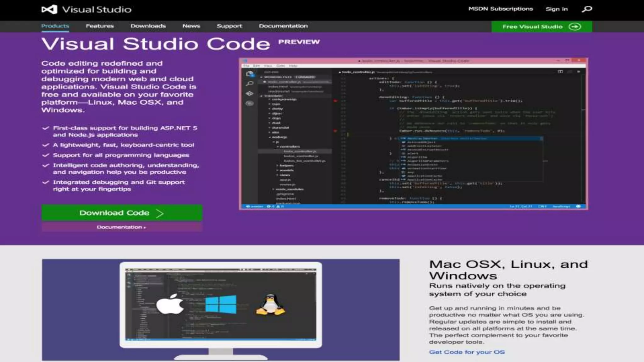Click the chevron arrow on Download Code
This screenshot has width=644, height=362.
[160, 213]
